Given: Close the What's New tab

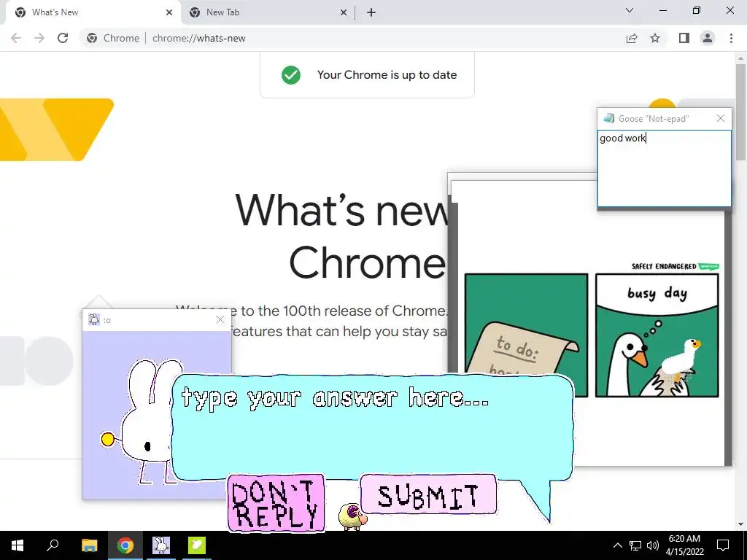Looking at the screenshot, I should tap(169, 12).
